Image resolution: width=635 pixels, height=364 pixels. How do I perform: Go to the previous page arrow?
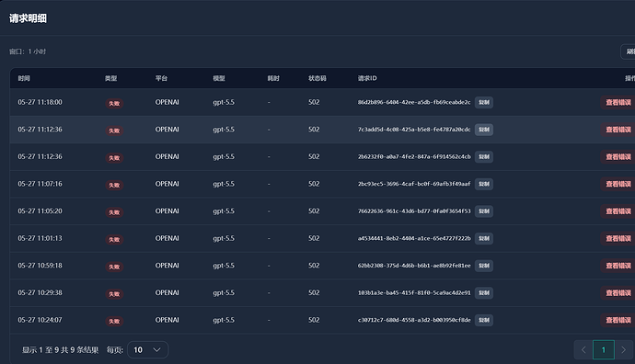click(x=583, y=350)
